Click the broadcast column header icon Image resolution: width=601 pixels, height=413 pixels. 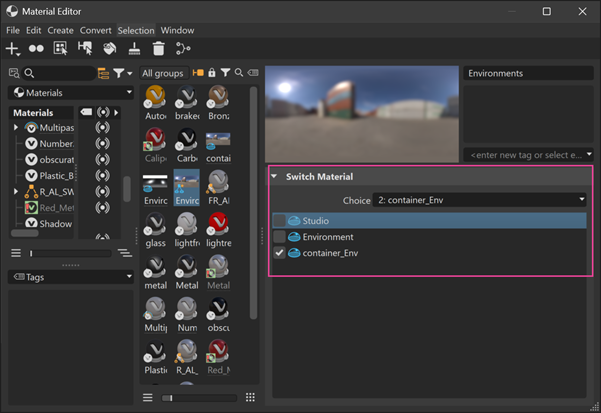pyautogui.click(x=103, y=112)
